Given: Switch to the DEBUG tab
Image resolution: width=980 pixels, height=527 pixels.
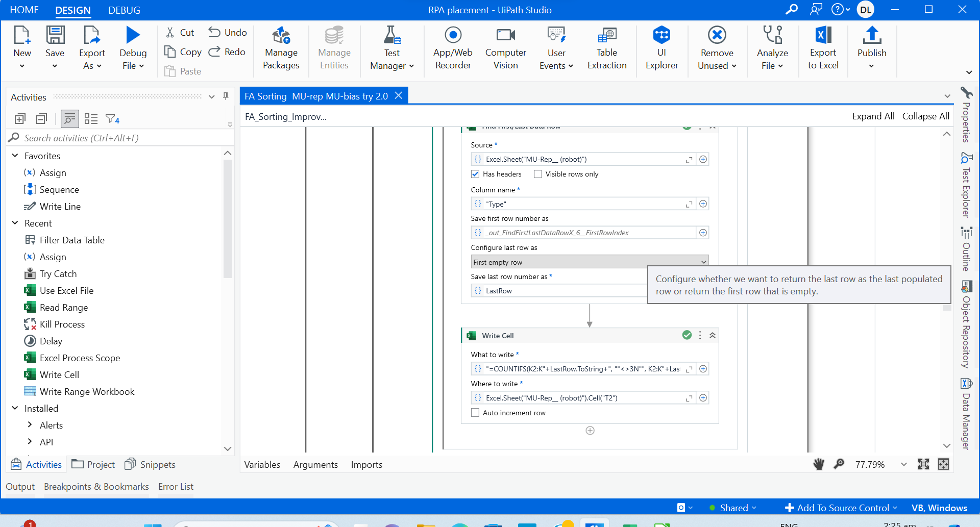Looking at the screenshot, I should click(x=124, y=10).
